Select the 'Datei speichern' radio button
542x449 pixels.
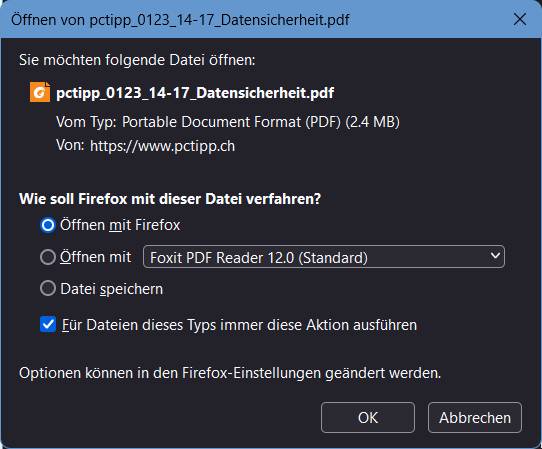tap(48, 288)
